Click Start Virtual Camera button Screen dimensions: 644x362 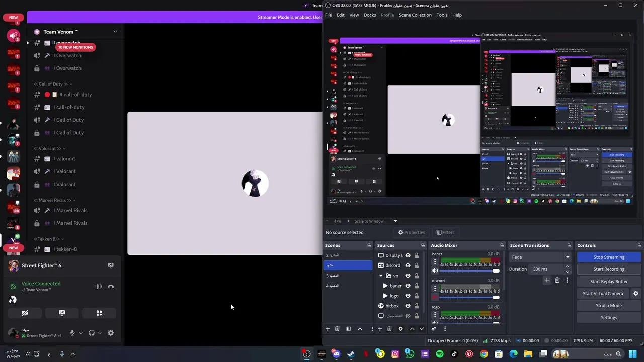click(x=603, y=293)
